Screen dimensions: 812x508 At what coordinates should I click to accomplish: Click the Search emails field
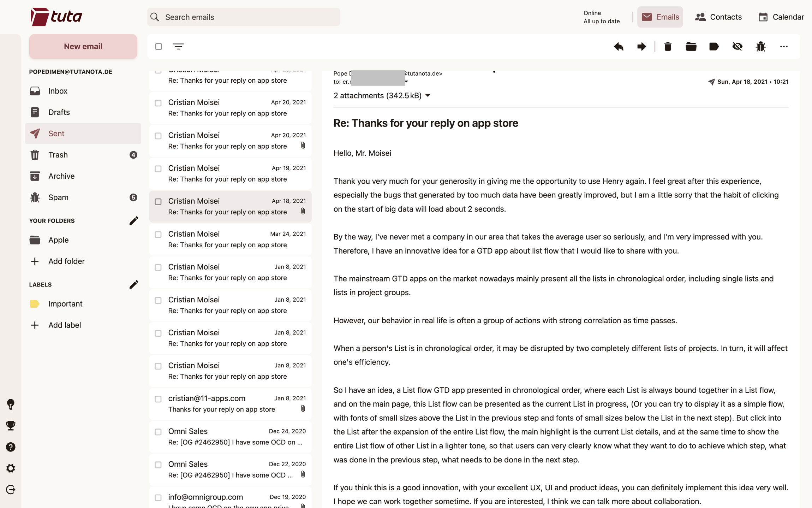click(244, 17)
